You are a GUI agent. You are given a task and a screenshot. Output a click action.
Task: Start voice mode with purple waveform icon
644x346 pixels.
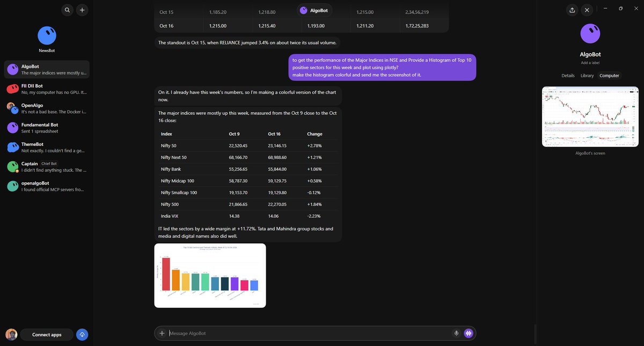tap(469, 333)
